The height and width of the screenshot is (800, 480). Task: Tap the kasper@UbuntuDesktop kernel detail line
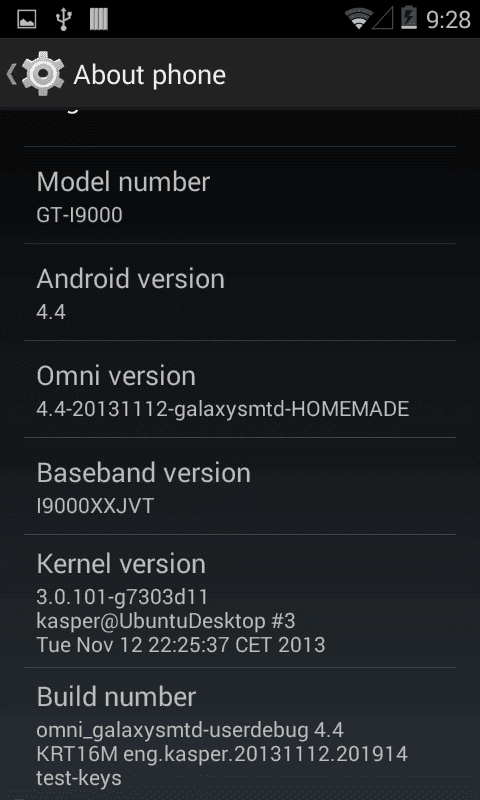[x=166, y=621]
